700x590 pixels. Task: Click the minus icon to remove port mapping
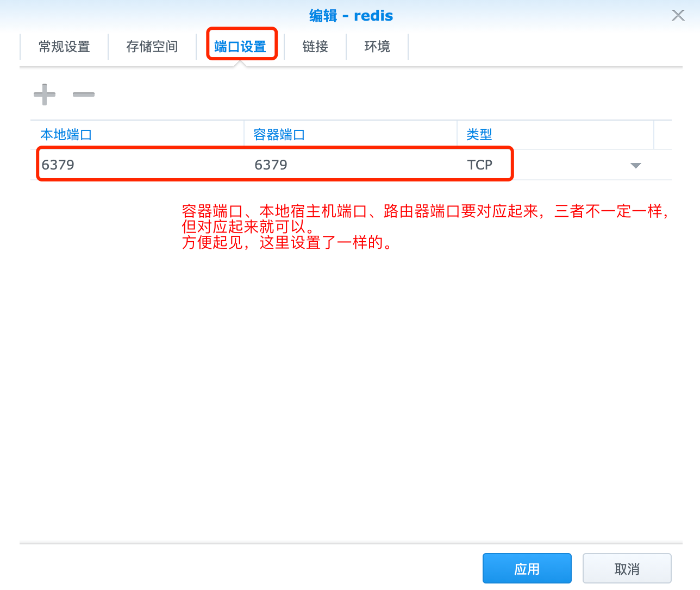point(84,95)
